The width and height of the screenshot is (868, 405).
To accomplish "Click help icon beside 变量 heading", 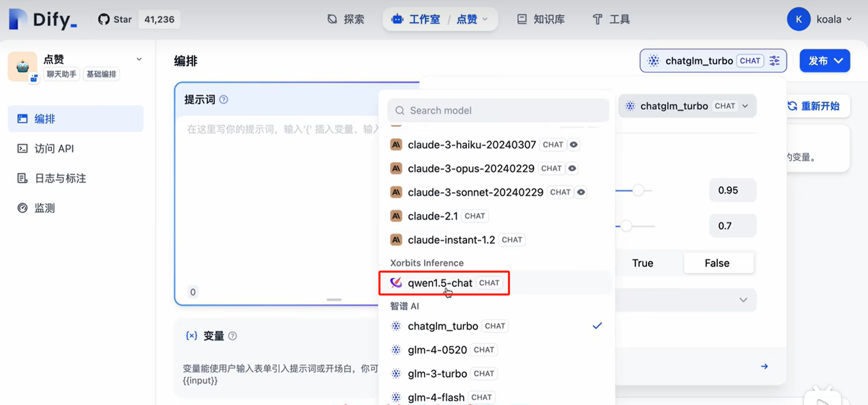I will tap(233, 336).
